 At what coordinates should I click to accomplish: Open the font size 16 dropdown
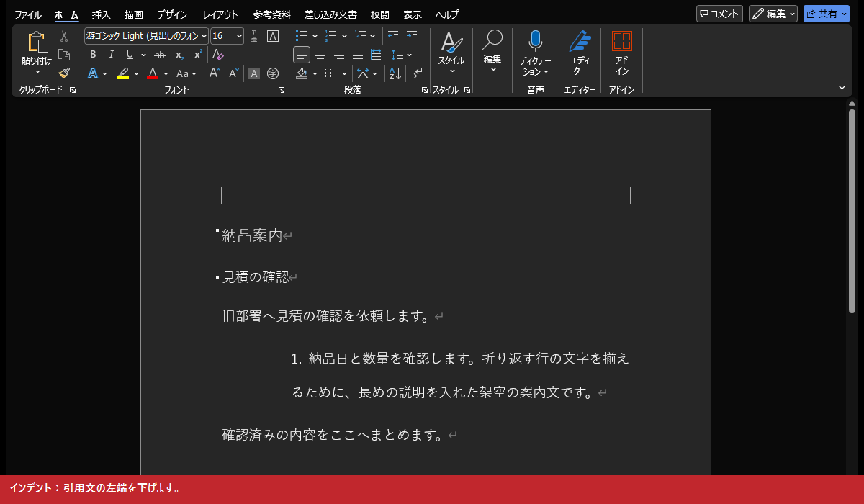click(239, 36)
